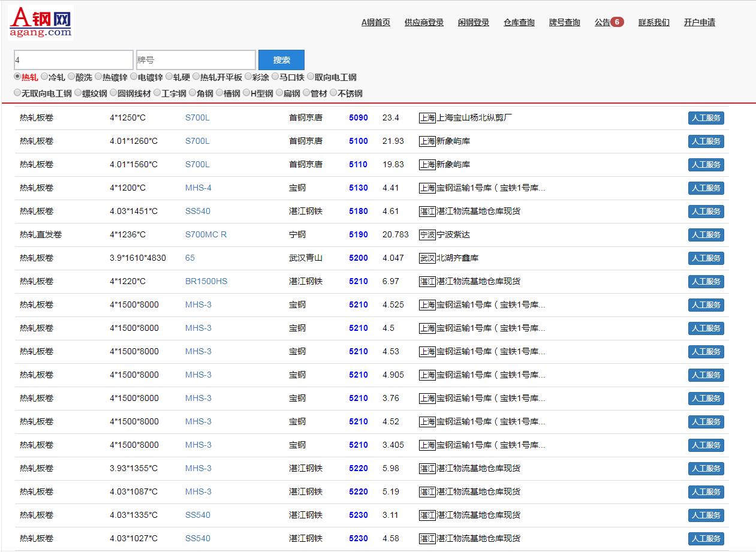Select the 螺纹钢 radio button
The width and height of the screenshot is (756, 552).
tap(78, 93)
